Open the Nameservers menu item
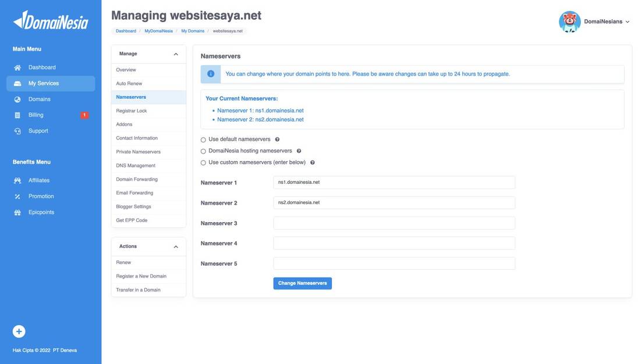 coord(129,95)
